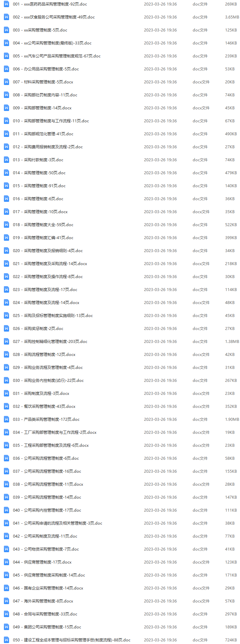Open 020 采购管理制度及报销细则-4页.doc

[48, 251]
